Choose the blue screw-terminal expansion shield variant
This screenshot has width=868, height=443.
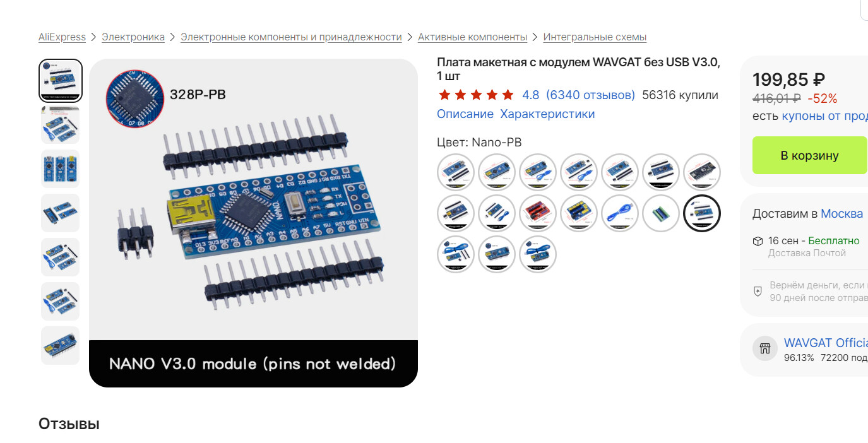tap(579, 213)
